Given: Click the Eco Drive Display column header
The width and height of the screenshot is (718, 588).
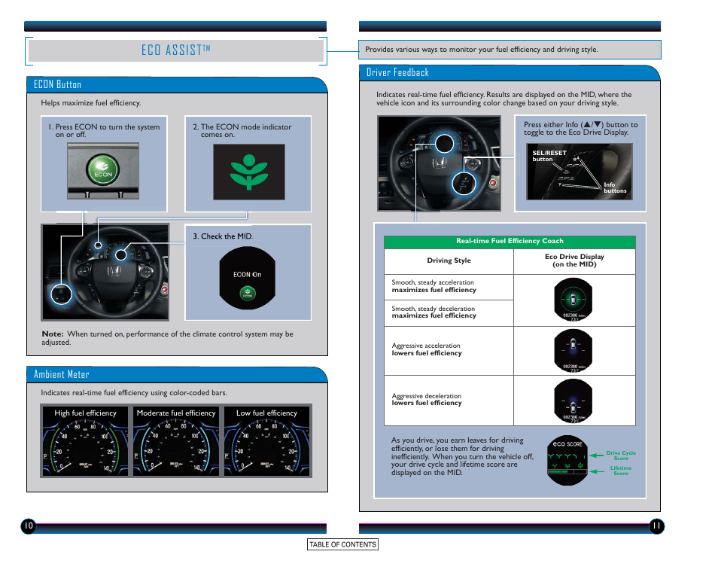Looking at the screenshot, I should click(x=574, y=260).
